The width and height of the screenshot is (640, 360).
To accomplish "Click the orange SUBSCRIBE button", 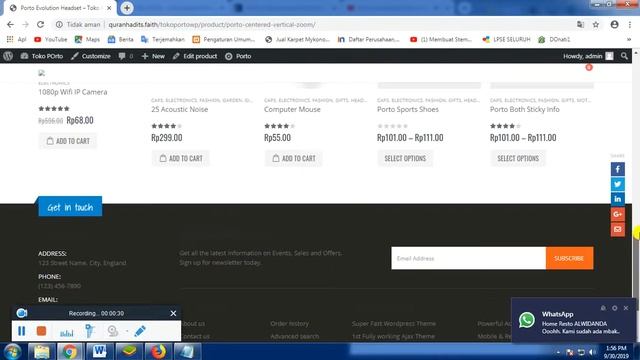I will [569, 258].
